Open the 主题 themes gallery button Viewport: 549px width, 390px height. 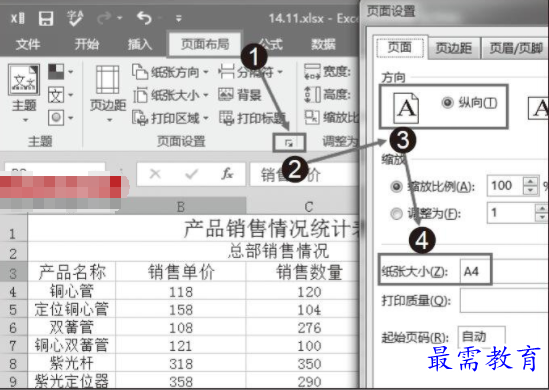tap(24, 93)
